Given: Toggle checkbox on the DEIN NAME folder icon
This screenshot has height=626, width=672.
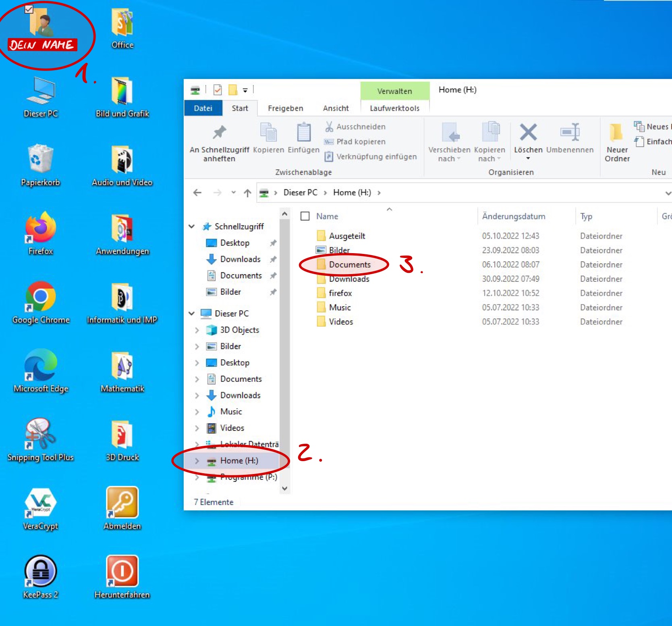Looking at the screenshot, I should pyautogui.click(x=29, y=9).
